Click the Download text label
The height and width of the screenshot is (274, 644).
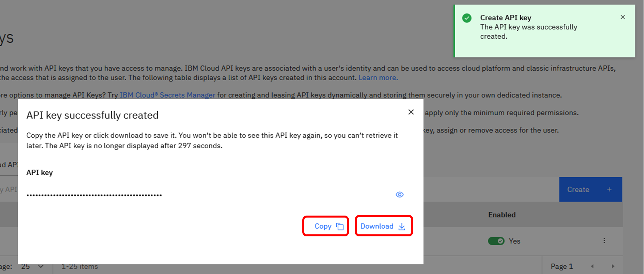click(x=377, y=226)
